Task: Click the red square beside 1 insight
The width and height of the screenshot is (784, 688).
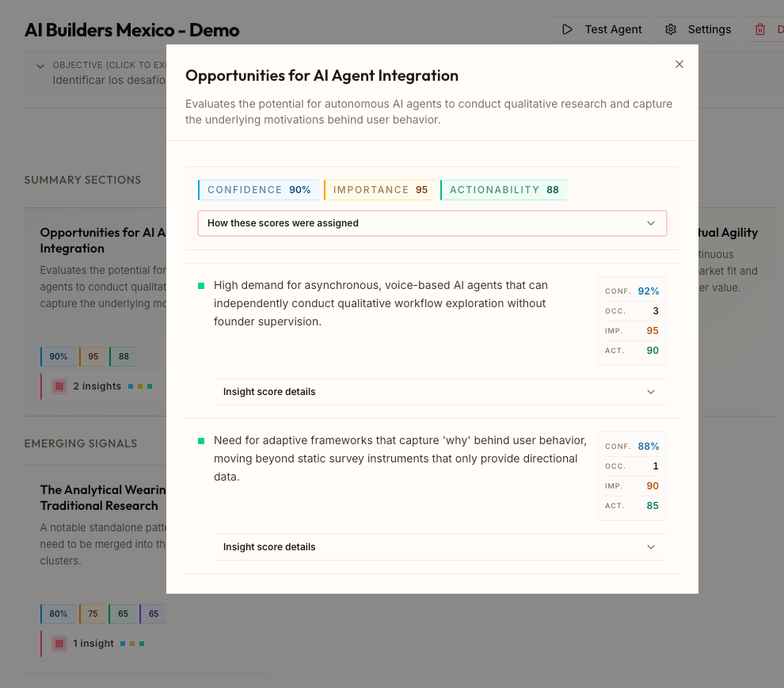Action: [x=59, y=644]
